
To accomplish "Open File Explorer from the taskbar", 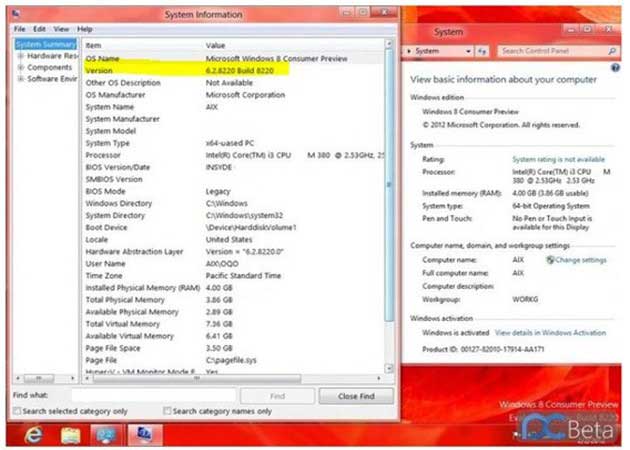I will (x=69, y=434).
